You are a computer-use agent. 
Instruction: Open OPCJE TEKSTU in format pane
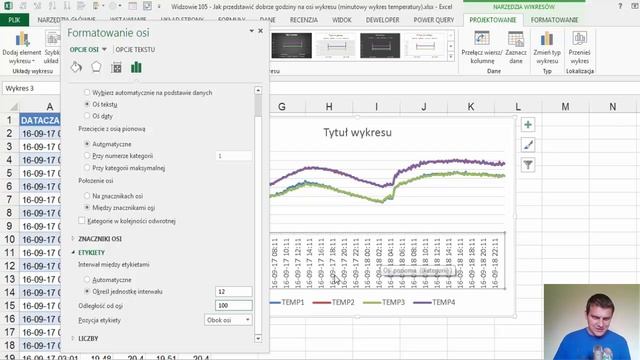135,49
